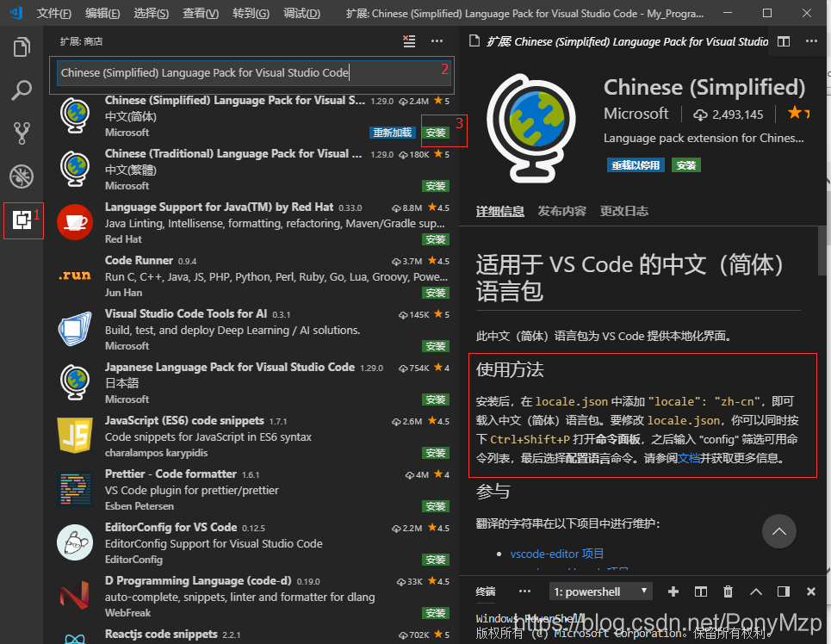Select the D Programming Language icon
This screenshot has width=831, height=644.
(x=75, y=595)
